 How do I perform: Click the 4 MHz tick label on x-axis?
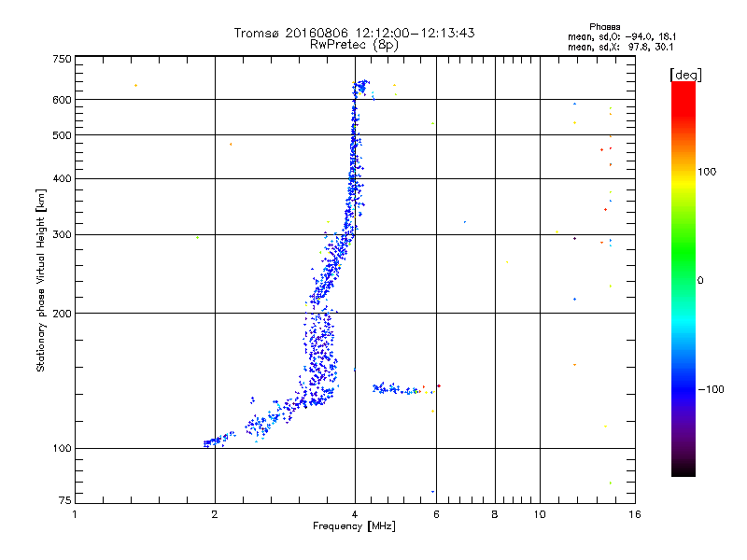click(x=355, y=514)
